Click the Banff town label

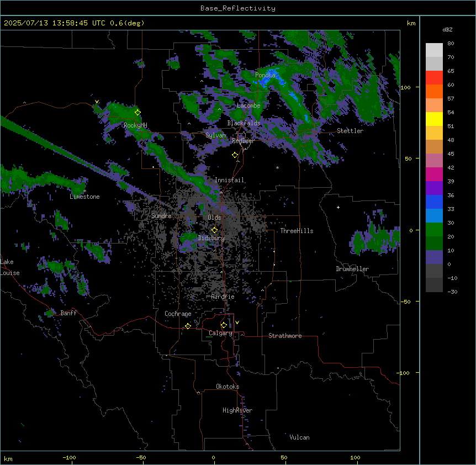pos(68,313)
